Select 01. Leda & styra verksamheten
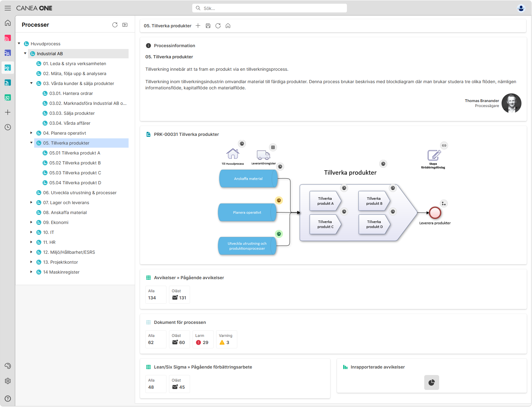Viewport: 532px width, 407px height. (x=75, y=64)
